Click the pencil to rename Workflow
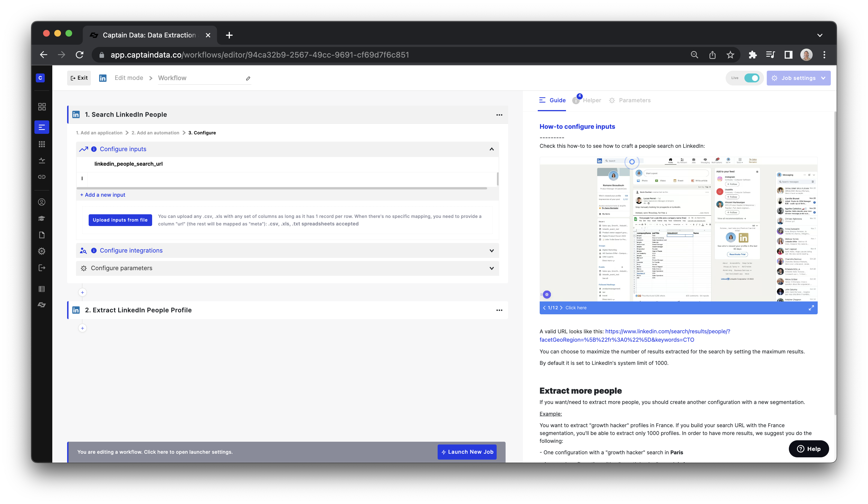The height and width of the screenshot is (504, 868). tap(248, 79)
